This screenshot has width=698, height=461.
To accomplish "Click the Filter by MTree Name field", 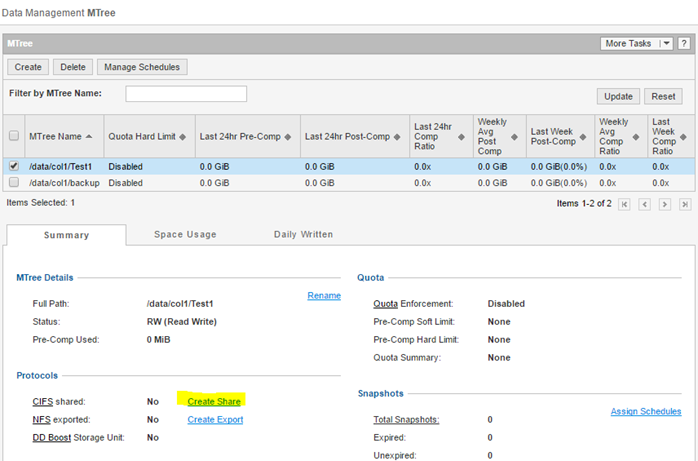I will pos(186,94).
